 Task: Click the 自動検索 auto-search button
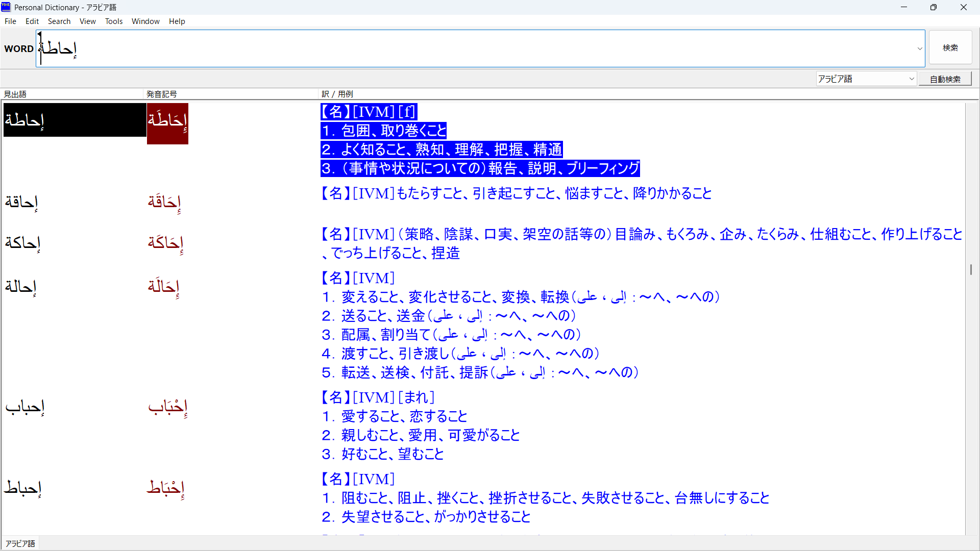point(945,79)
